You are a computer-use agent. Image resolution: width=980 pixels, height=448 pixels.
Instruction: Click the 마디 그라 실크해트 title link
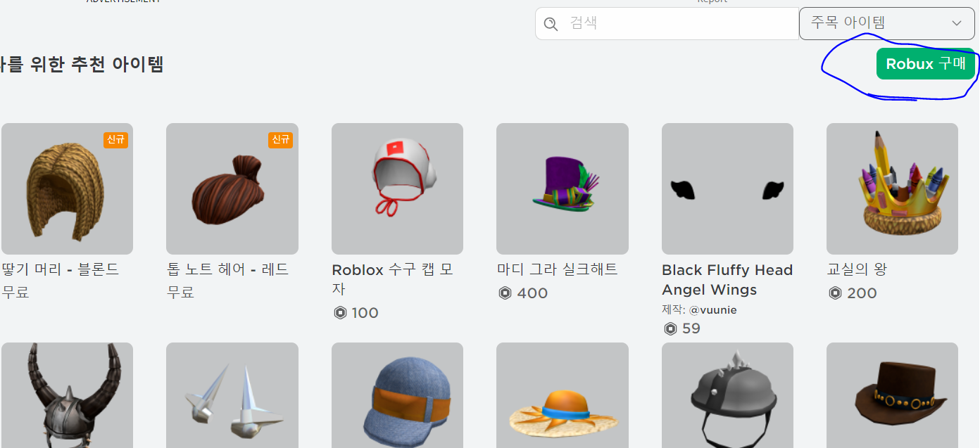click(x=558, y=269)
